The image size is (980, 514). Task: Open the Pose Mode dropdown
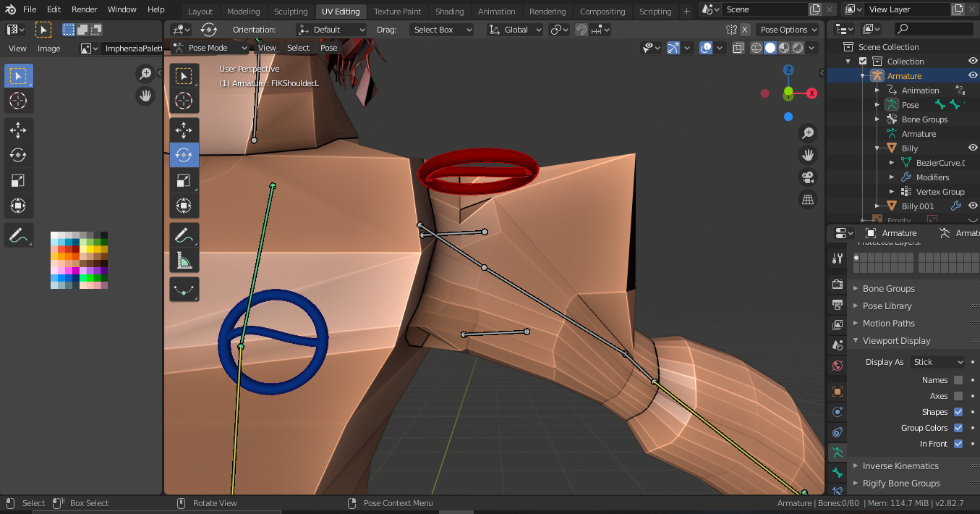click(x=210, y=48)
